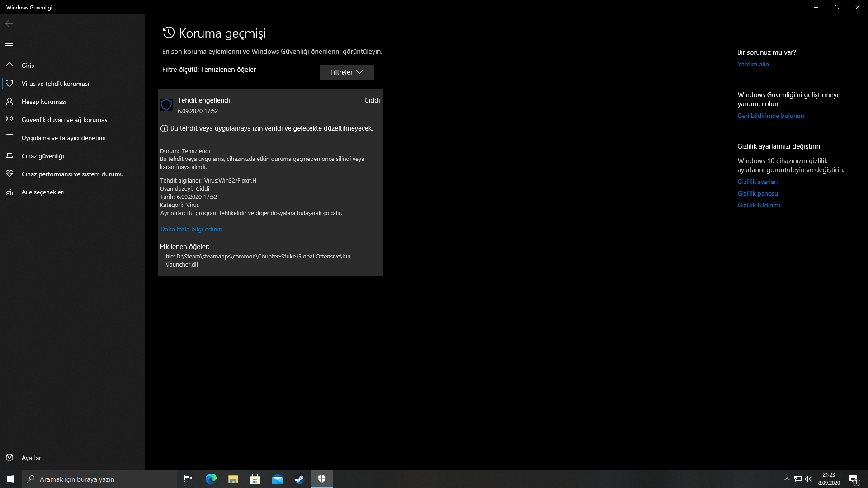Open Ayarlar settings at bottom
This screenshot has height=488, width=868.
(31, 458)
